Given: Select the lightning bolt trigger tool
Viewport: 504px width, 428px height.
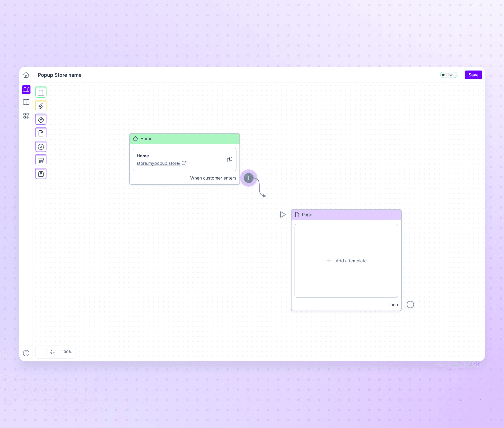Looking at the screenshot, I should (41, 106).
